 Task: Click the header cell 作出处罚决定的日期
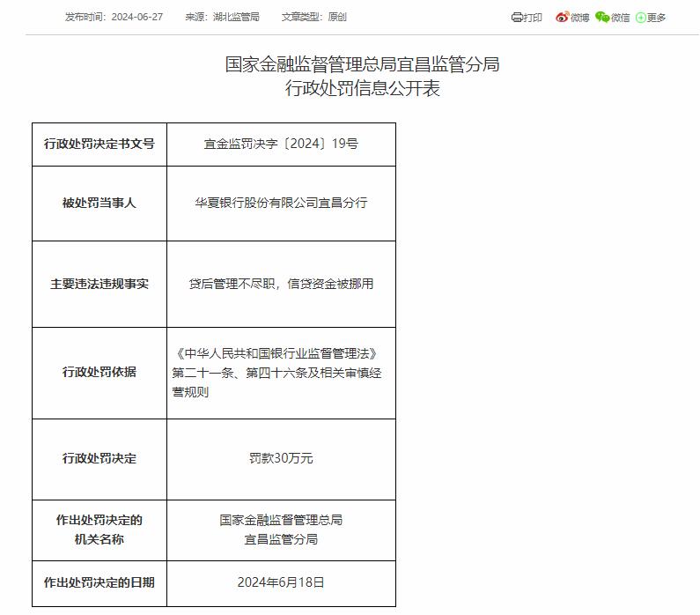[x=99, y=582]
